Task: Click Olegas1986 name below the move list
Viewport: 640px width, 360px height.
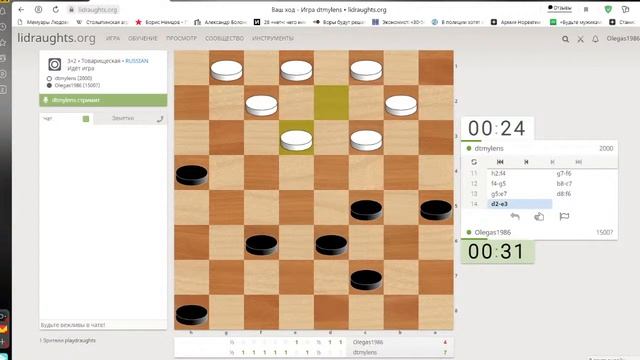Action: click(x=493, y=232)
